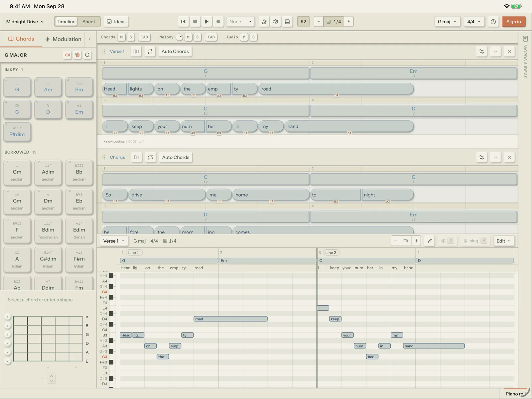Mute the Chords track
Screen dimensions: 532x399
pos(121,37)
